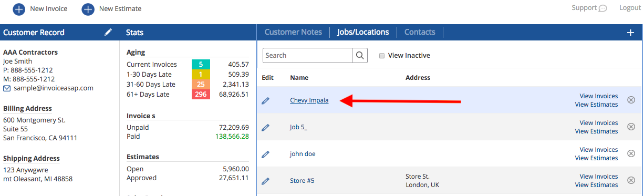Focus the jobs Search input field
644x196 pixels.
click(x=307, y=55)
